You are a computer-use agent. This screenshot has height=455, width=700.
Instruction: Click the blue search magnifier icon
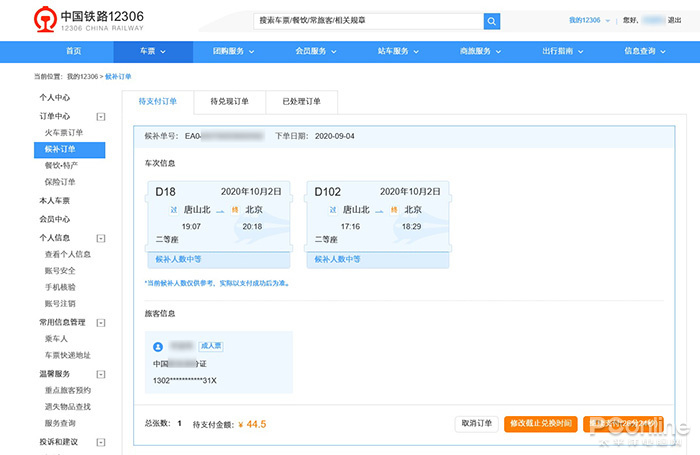pyautogui.click(x=491, y=21)
